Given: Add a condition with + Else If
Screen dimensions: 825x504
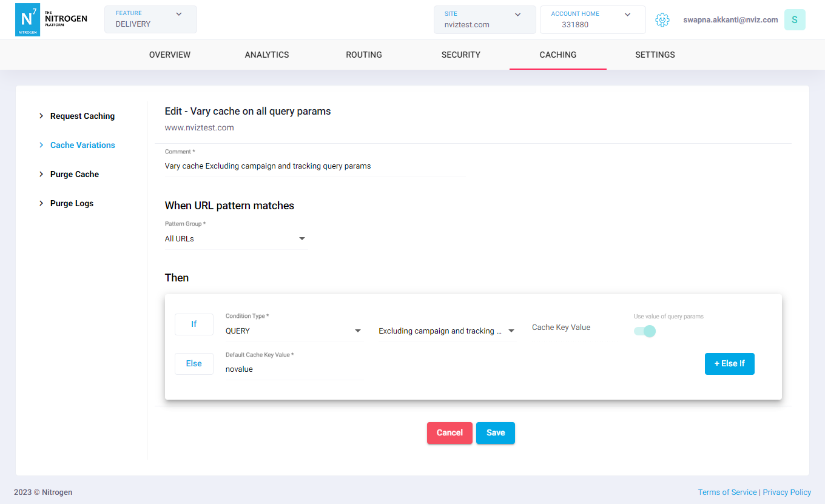Looking at the screenshot, I should (729, 363).
